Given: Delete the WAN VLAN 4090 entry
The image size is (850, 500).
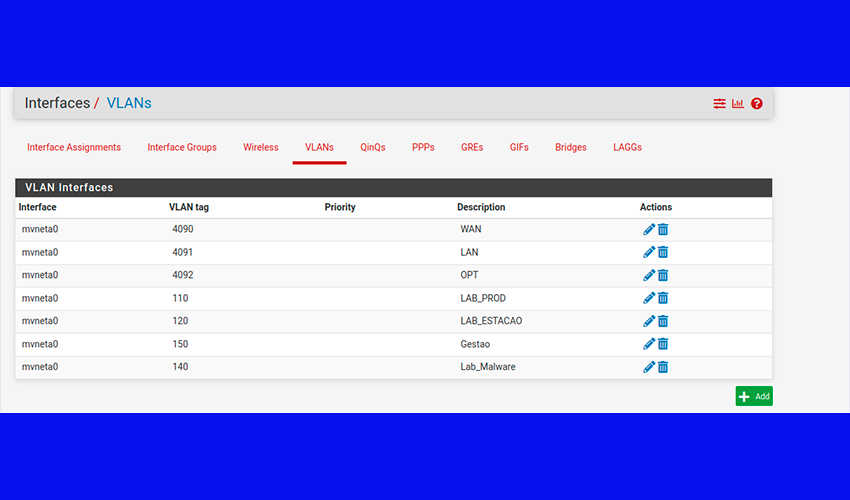Looking at the screenshot, I should 663,229.
